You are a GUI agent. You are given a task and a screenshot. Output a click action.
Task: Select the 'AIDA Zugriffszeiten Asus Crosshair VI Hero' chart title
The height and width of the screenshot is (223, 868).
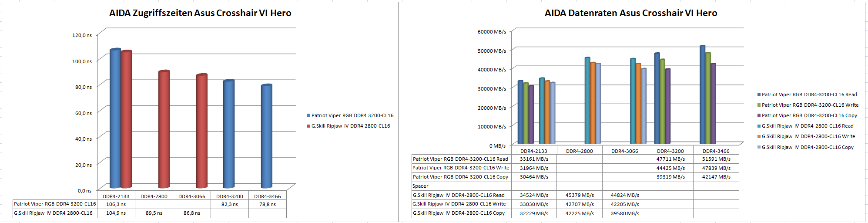[200, 13]
